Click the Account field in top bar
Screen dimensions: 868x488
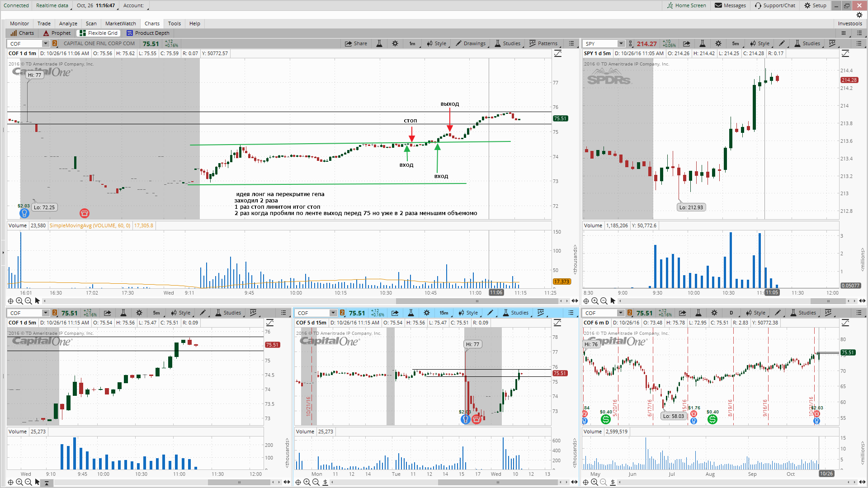tap(134, 5)
